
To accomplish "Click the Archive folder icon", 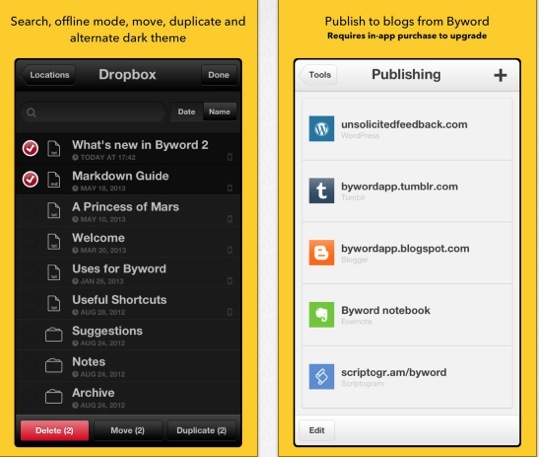I will click(x=54, y=396).
